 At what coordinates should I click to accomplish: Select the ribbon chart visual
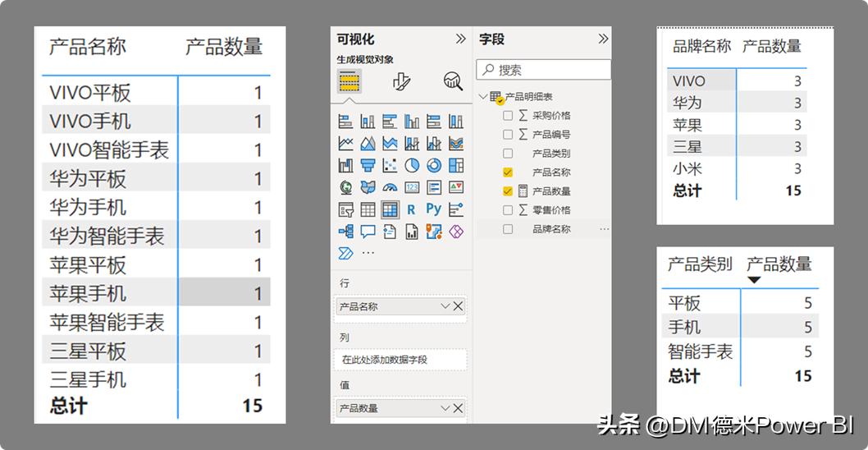point(456,143)
